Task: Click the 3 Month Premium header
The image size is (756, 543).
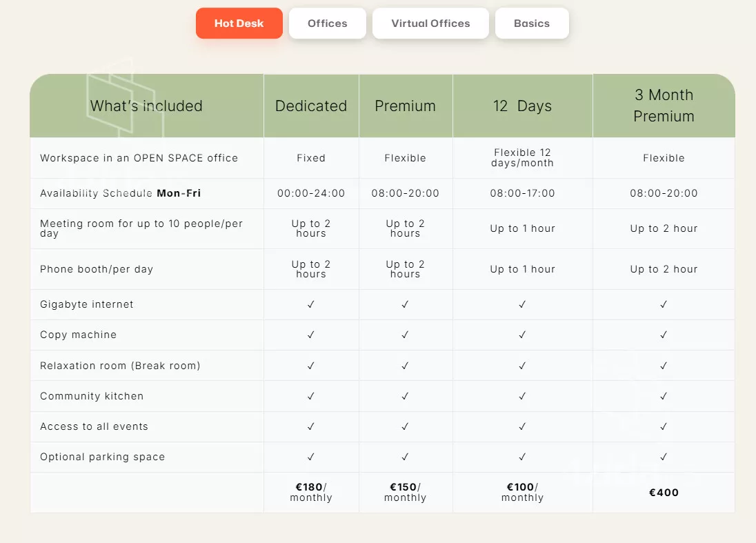Action: 664,106
